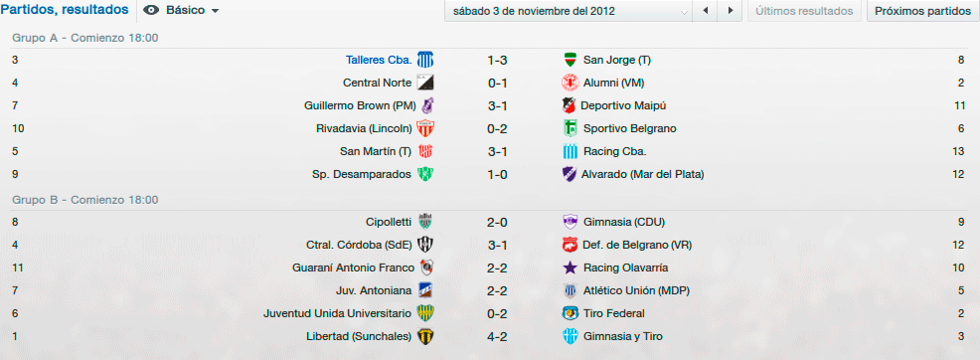Open the 1-3 match result score

pyautogui.click(x=498, y=60)
